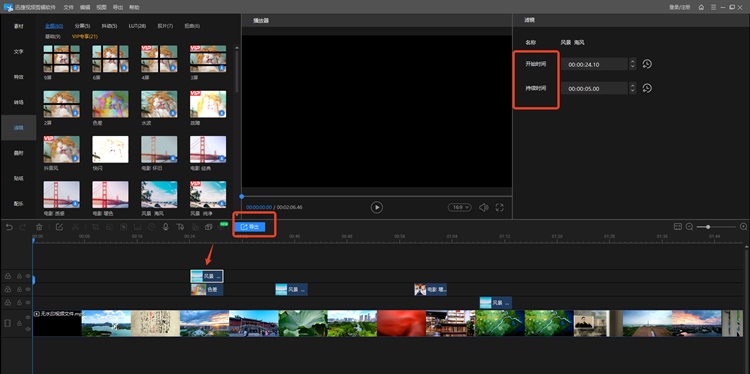Click the app logo in title bar
The height and width of the screenshot is (374, 750).
[x=8, y=7]
